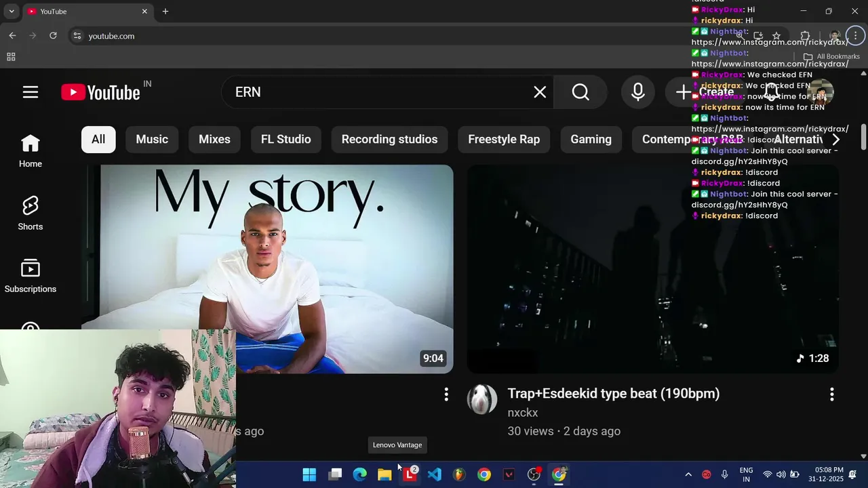Select the Freestyle Rap filter chip

click(x=504, y=139)
